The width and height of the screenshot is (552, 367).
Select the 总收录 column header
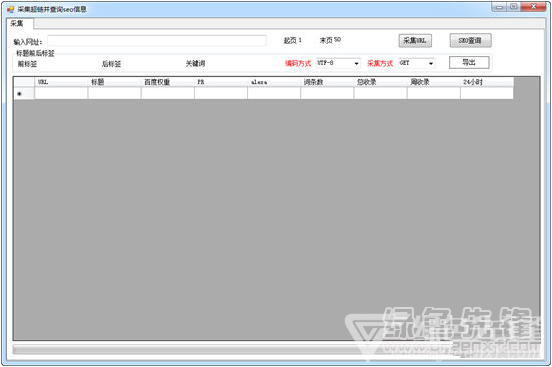(381, 82)
